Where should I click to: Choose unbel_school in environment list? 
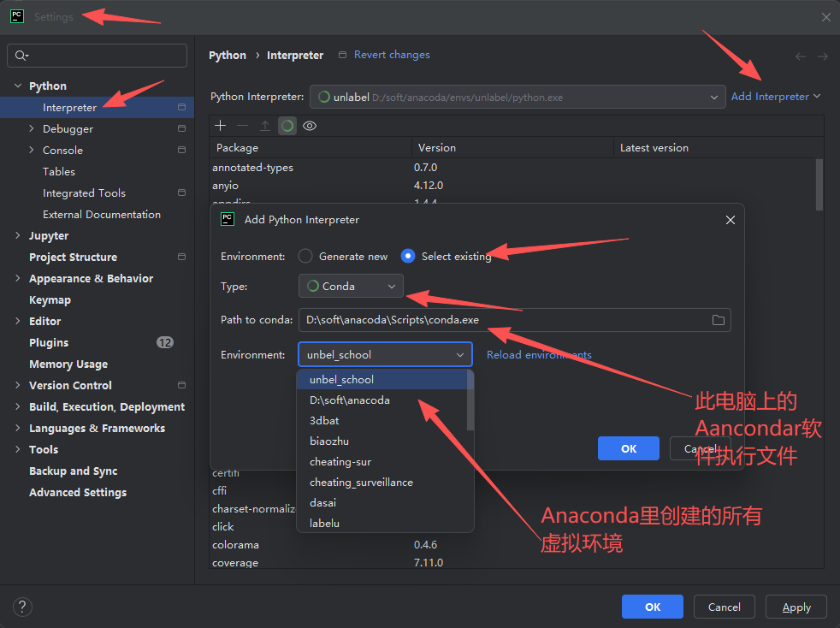[x=382, y=379]
